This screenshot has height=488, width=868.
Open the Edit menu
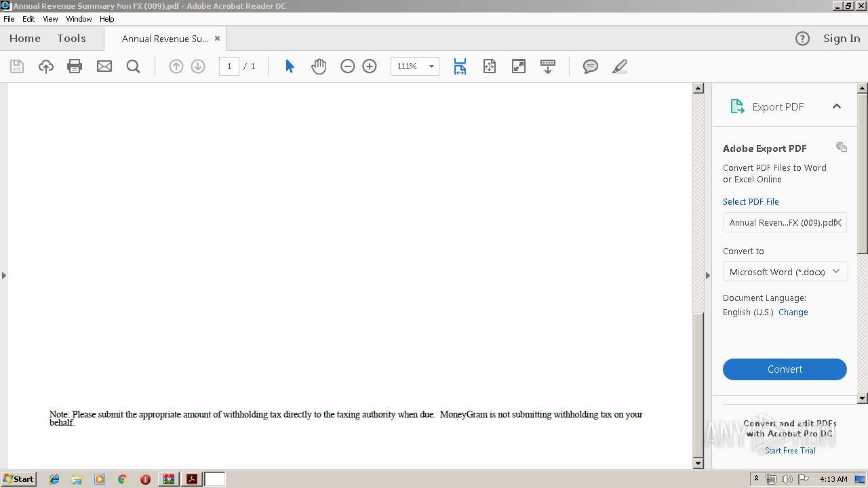(28, 19)
